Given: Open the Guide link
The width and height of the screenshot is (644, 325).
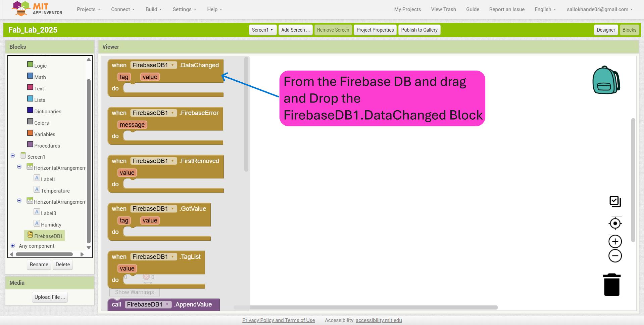Looking at the screenshot, I should coord(473,9).
